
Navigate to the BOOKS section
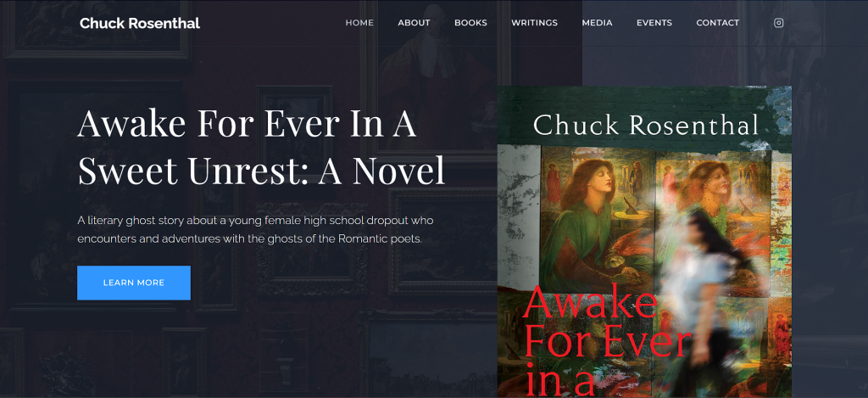pos(470,23)
